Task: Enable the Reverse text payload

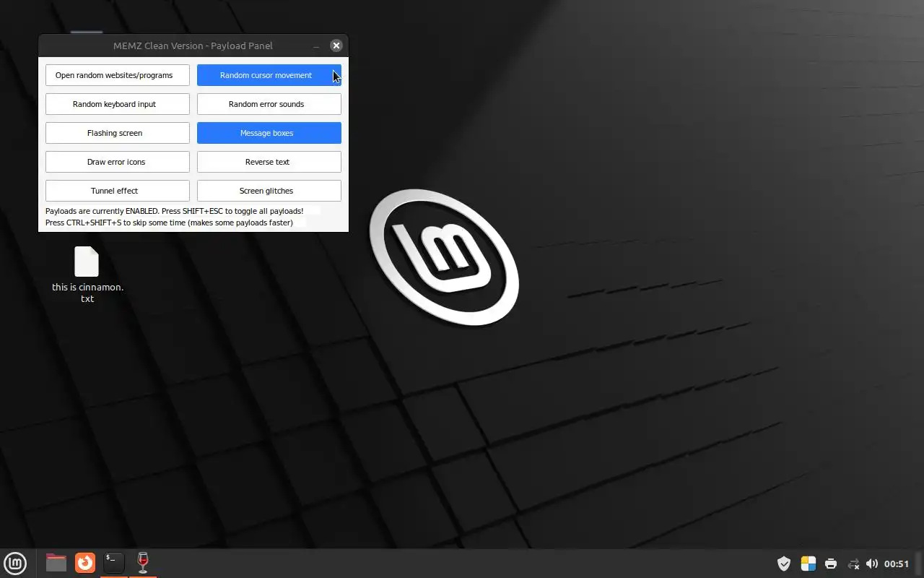Action: point(269,162)
